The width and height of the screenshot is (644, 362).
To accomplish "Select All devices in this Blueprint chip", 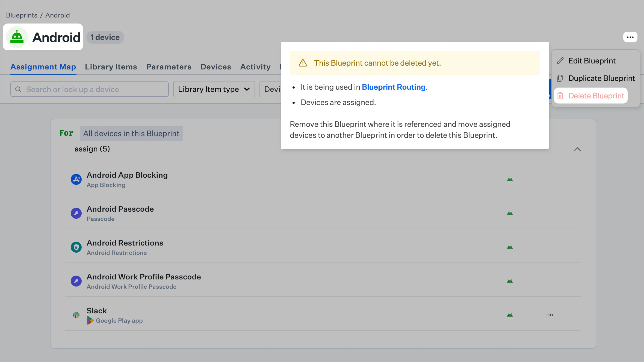I will tap(131, 133).
